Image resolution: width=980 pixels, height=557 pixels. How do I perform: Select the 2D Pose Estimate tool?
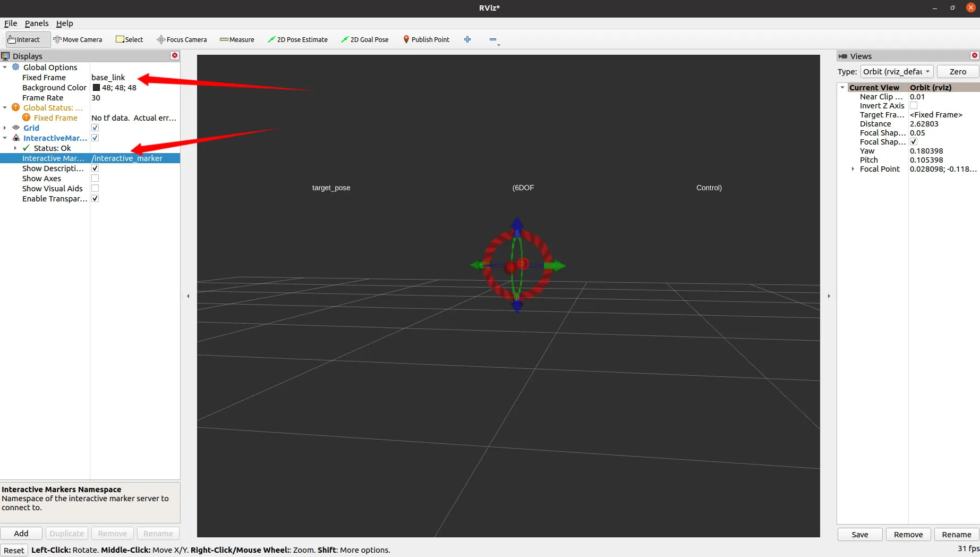click(x=297, y=39)
